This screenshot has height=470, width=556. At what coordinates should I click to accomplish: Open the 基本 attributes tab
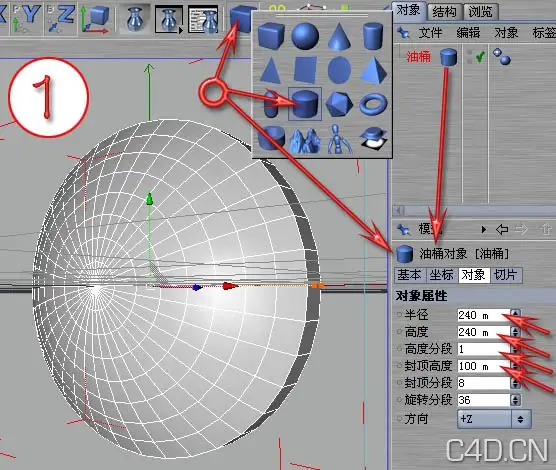point(410,275)
